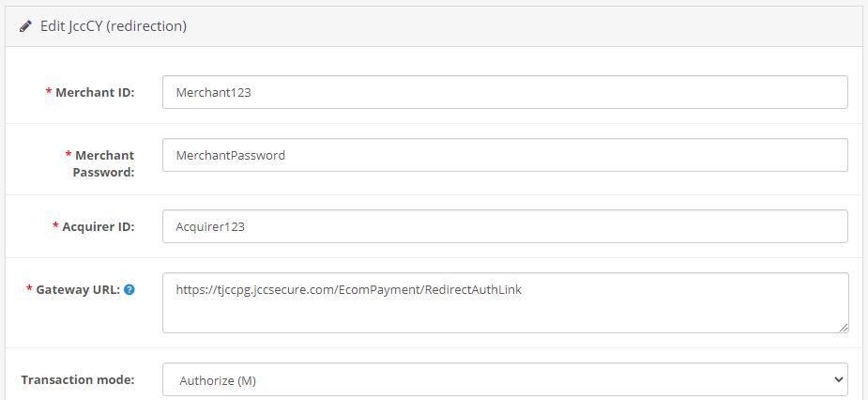Viewport: 868px width, 400px height.
Task: Click the Gateway URL help question icon
Action: pos(129,289)
